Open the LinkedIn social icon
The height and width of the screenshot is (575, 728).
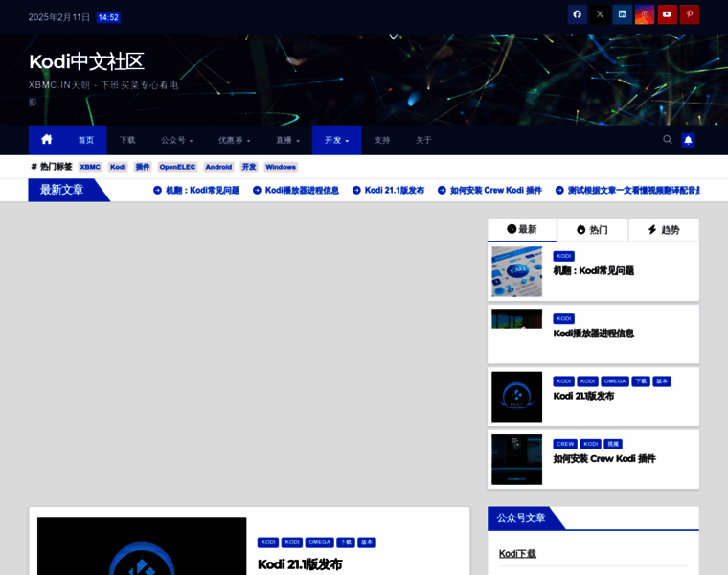tap(622, 14)
